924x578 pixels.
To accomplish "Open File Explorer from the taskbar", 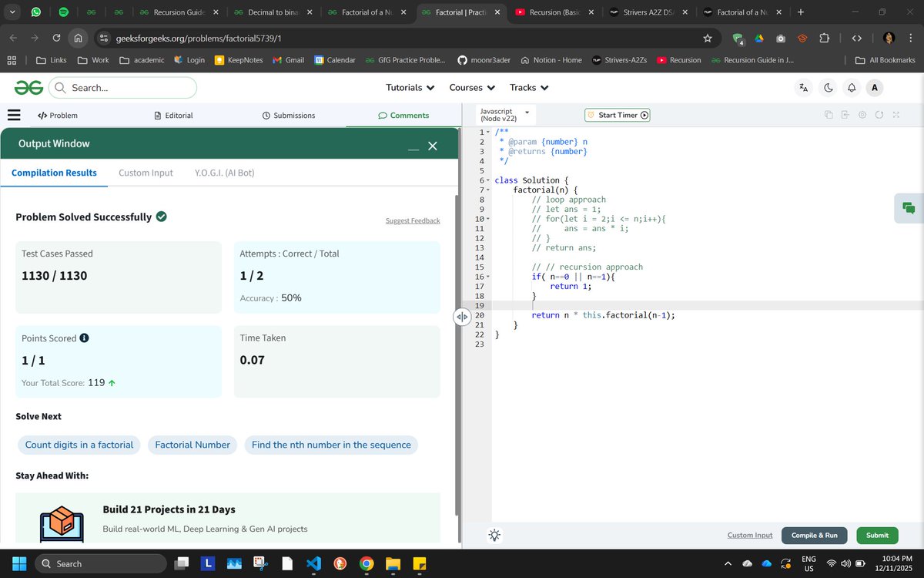I will coord(393,563).
